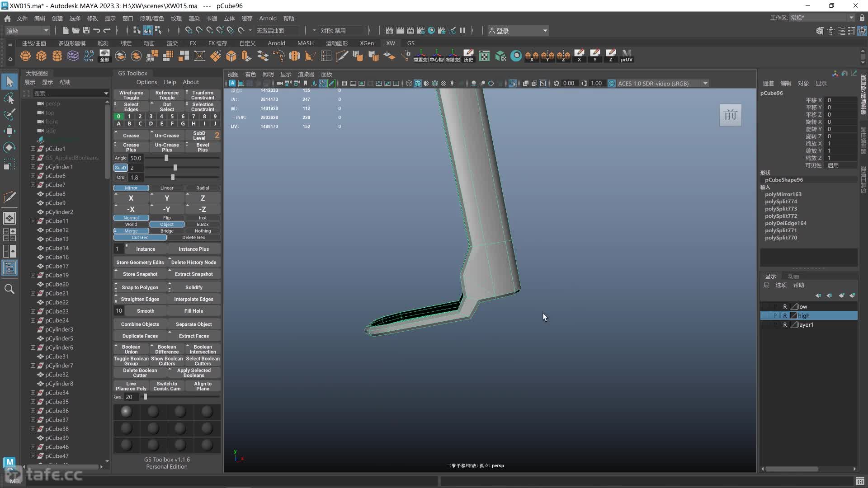Viewport: 868px width, 488px height.
Task: Select the Mirror mode option
Action: pos(131,188)
